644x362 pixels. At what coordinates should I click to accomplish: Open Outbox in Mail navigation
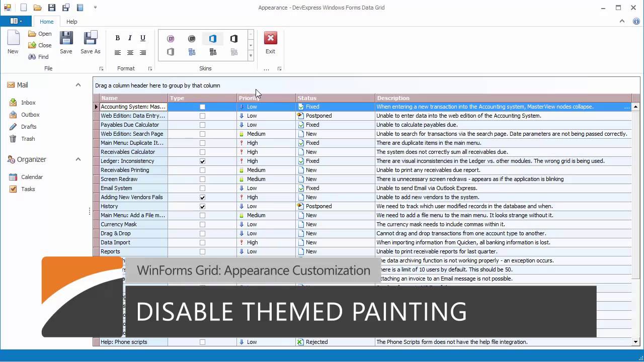24,115
